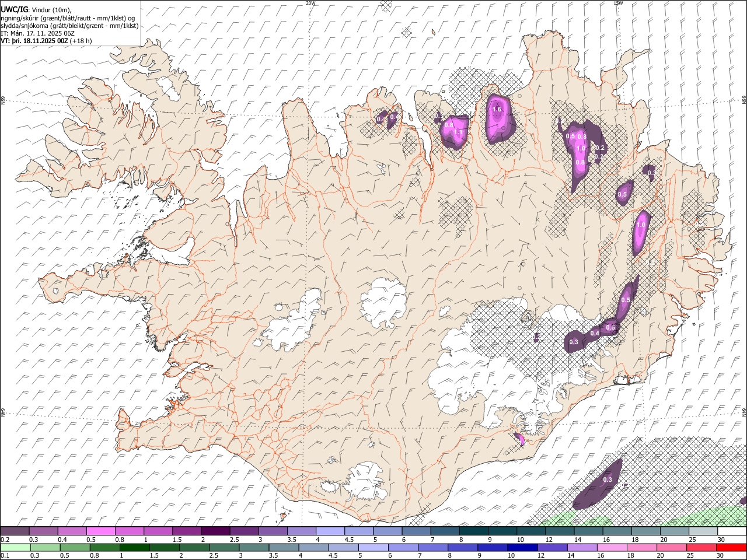The height and width of the screenshot is (560, 747).
Task: Choose the pale green 0.1 rainfall swatch
Action: 15,547
